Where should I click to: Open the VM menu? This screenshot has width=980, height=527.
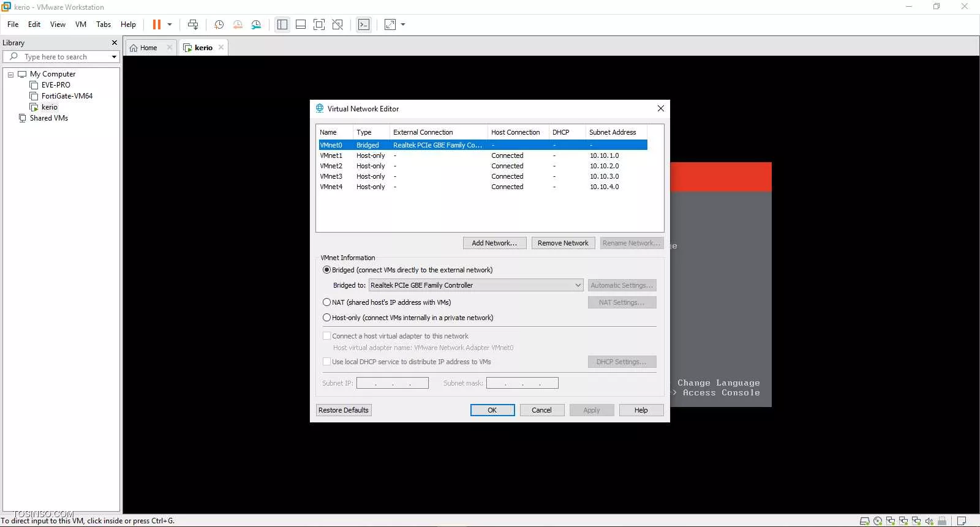pyautogui.click(x=81, y=24)
